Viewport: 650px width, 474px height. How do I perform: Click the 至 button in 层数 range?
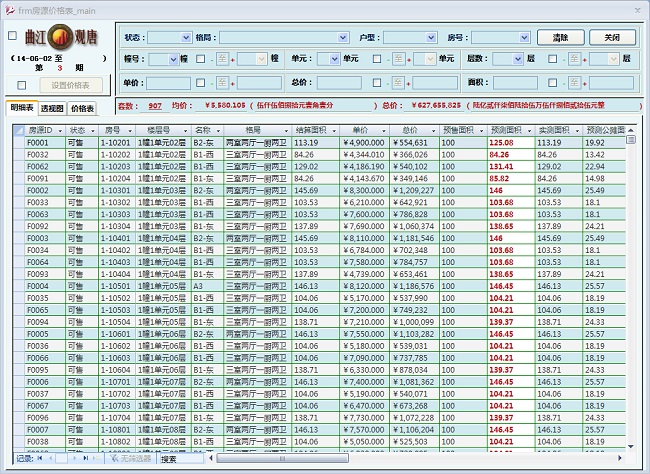[574, 59]
